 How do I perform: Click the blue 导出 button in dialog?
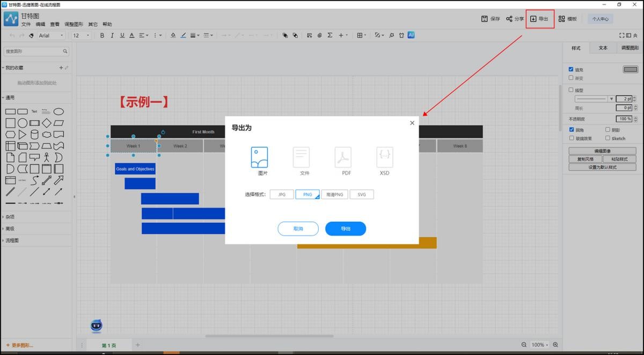click(x=346, y=229)
